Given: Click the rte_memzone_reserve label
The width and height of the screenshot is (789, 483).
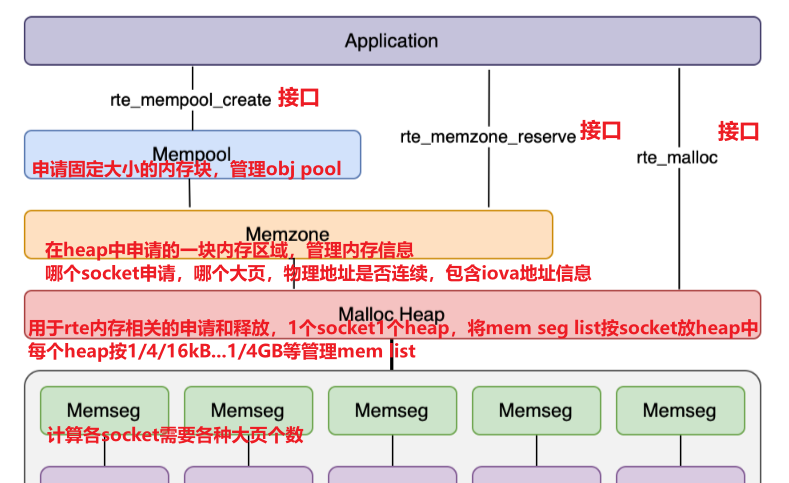Looking at the screenshot, I should click(488, 136).
